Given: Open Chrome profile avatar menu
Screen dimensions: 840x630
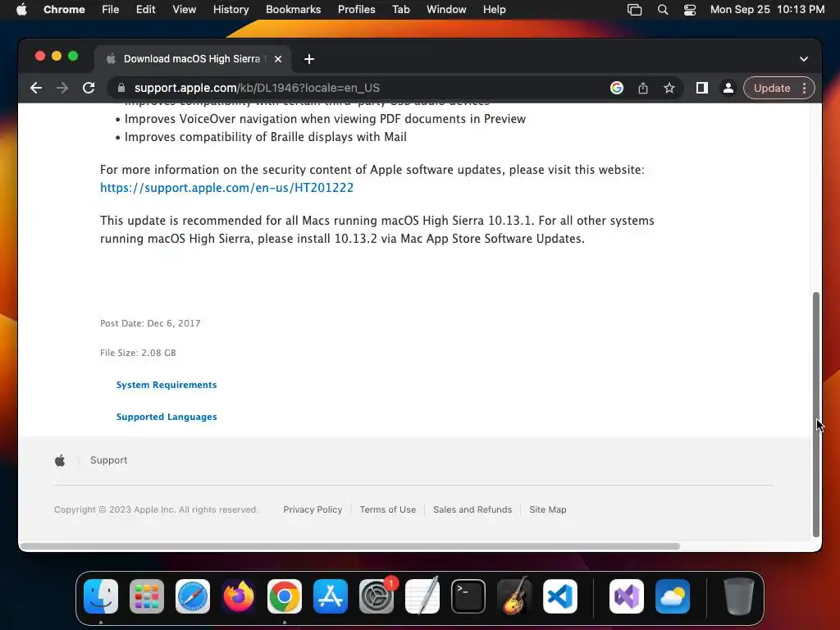Looking at the screenshot, I should click(728, 88).
